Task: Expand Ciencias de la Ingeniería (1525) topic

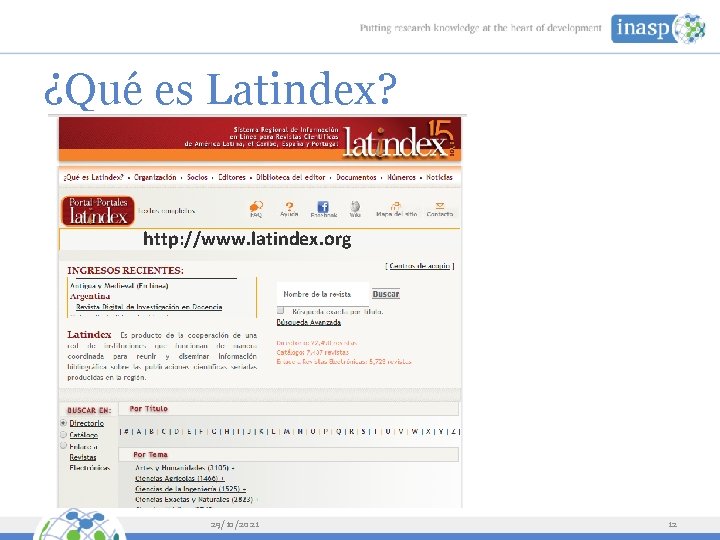Action: (x=191, y=489)
